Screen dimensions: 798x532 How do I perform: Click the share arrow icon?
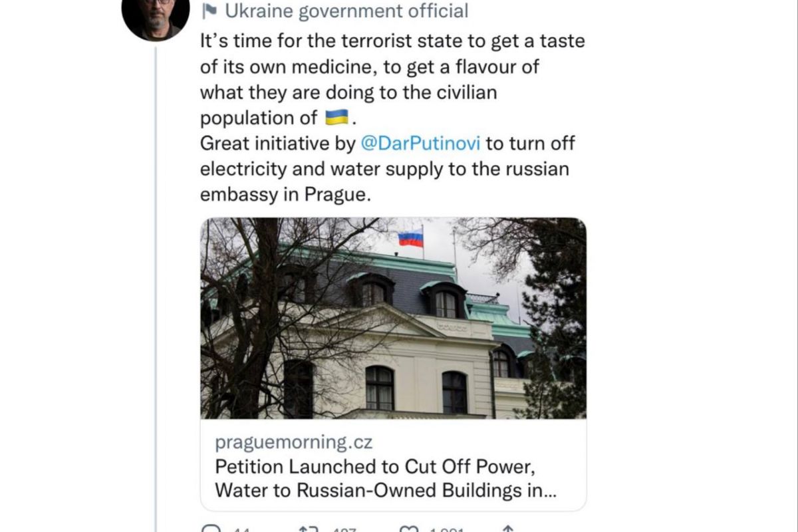[507, 529]
